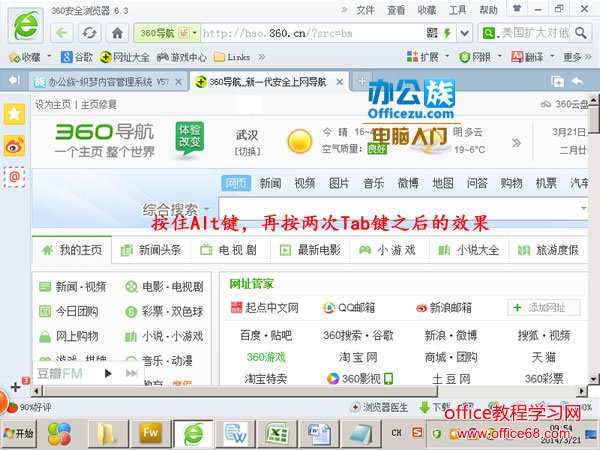600x450 pixels.
Task: Click the restore closed tab undo icon
Action: point(577,81)
